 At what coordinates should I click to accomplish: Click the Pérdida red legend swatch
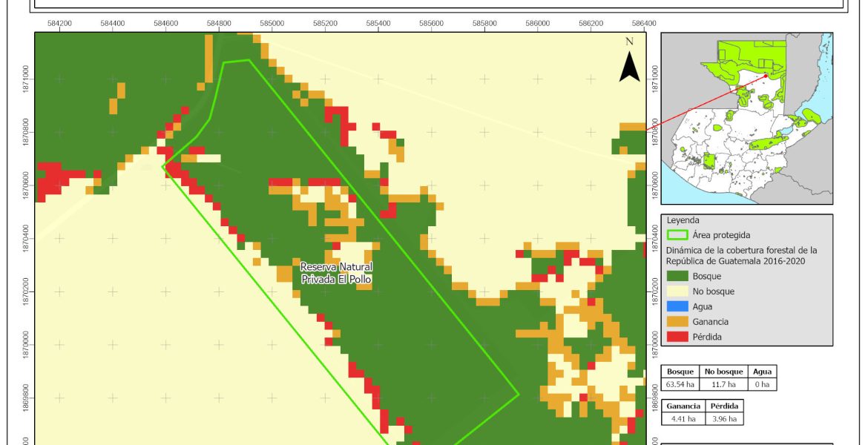[677, 337]
